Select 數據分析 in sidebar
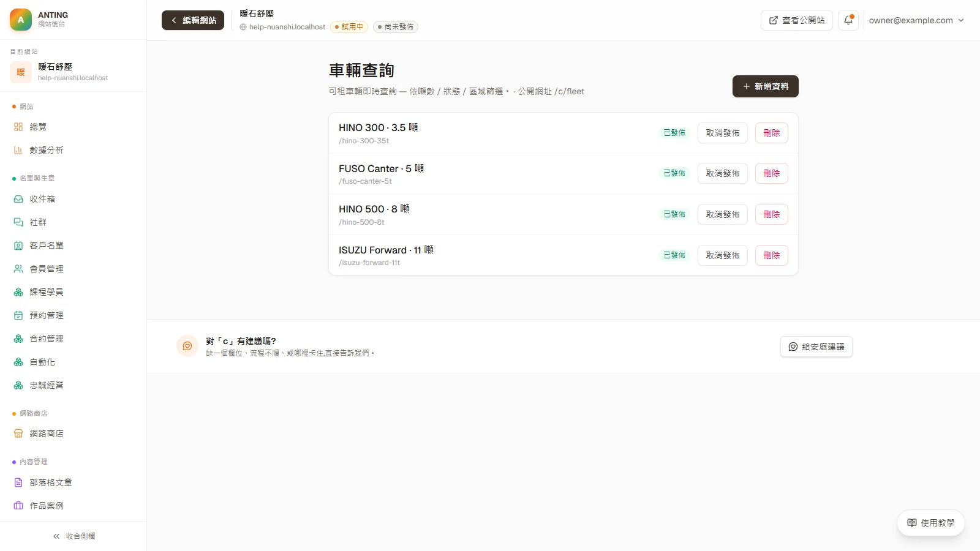The height and width of the screenshot is (551, 980). point(73,150)
